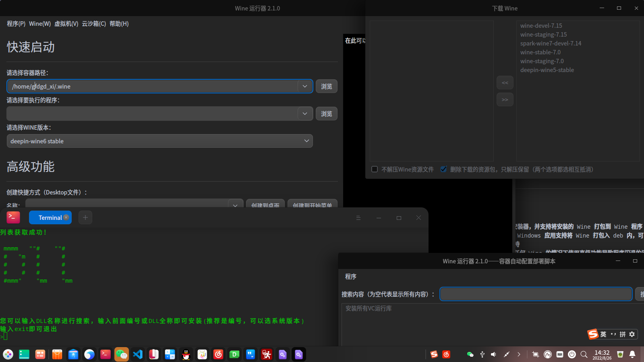Open the terminal hamburger menu
Viewport: 644px width, 362px height.
click(x=358, y=218)
